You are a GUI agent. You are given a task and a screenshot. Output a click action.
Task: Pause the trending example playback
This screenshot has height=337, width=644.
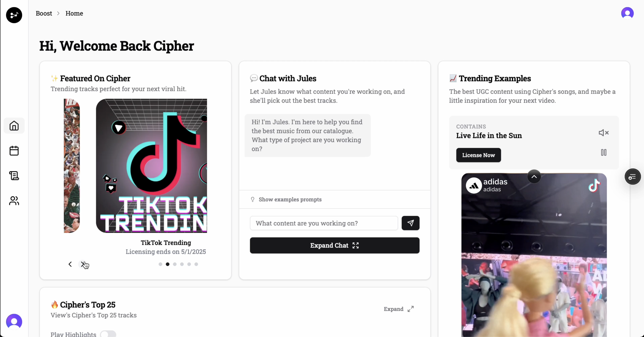coord(603,152)
